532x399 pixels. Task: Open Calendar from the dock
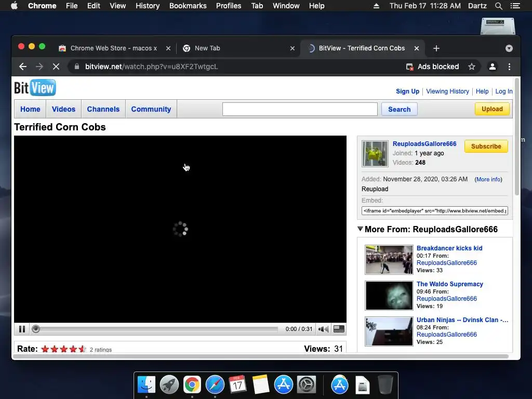click(x=237, y=384)
